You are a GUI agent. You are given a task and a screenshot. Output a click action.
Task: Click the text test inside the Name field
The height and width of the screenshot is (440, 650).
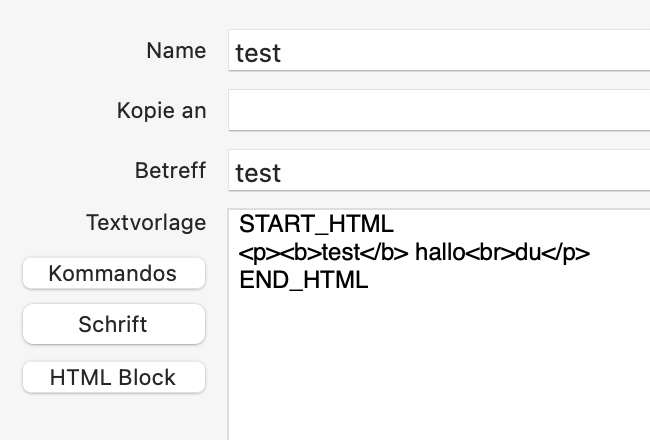pos(258,53)
